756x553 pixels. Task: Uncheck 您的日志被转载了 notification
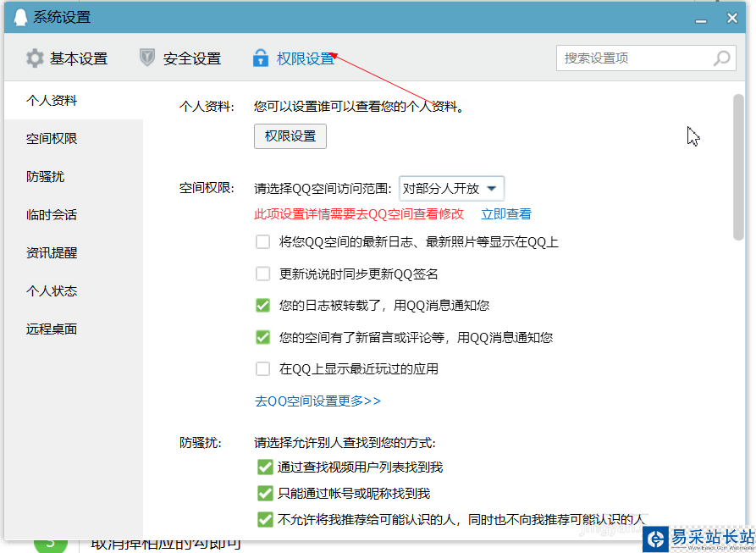262,305
